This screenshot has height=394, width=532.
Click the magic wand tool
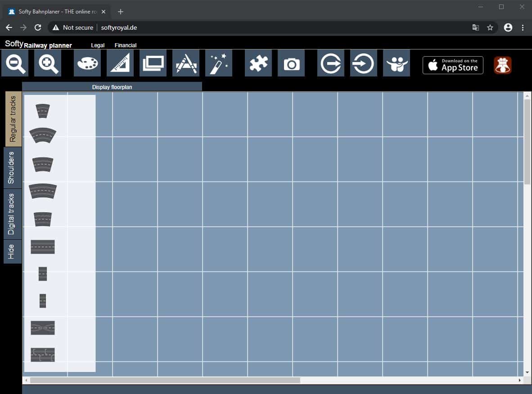click(x=219, y=63)
